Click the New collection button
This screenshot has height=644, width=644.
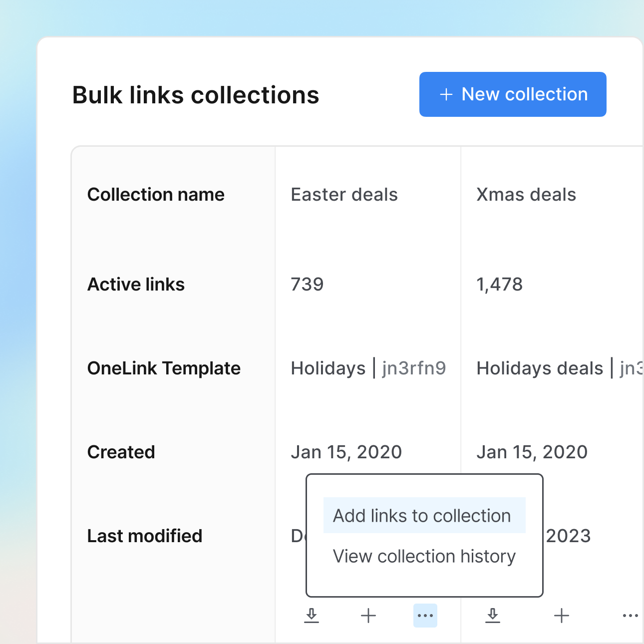pyautogui.click(x=513, y=94)
